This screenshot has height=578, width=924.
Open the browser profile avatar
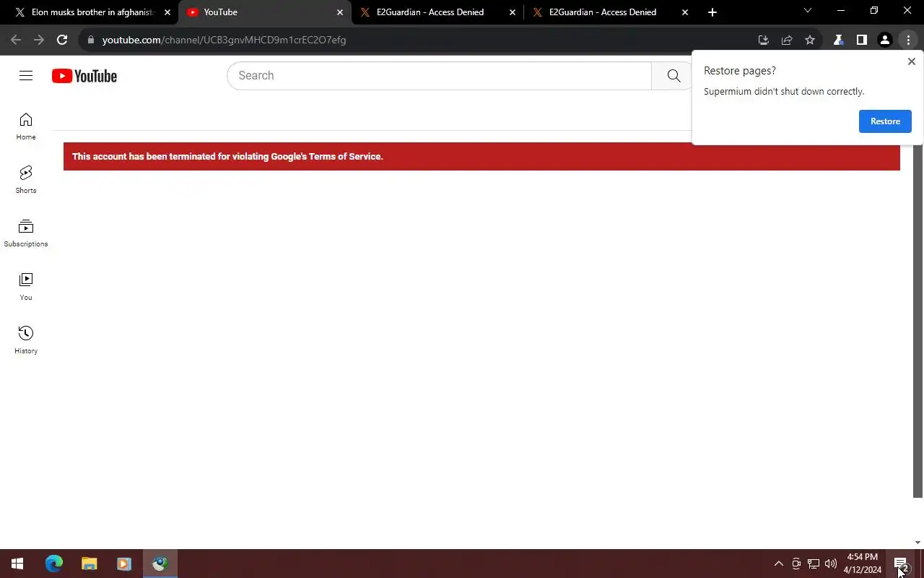pyautogui.click(x=884, y=40)
